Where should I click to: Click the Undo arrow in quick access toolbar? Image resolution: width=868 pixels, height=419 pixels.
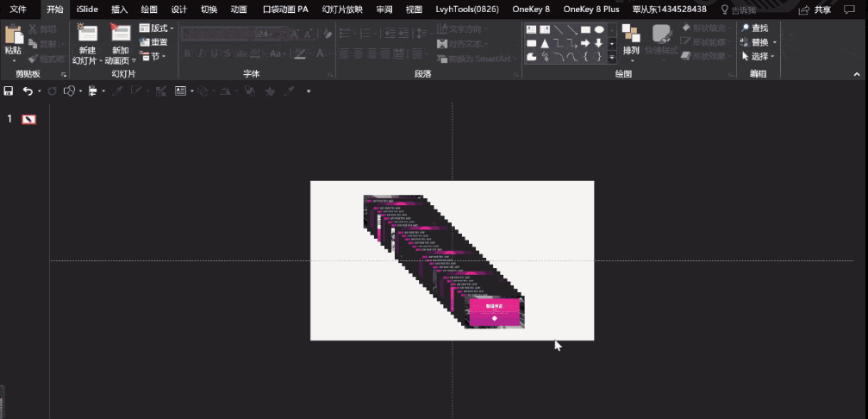[28, 91]
